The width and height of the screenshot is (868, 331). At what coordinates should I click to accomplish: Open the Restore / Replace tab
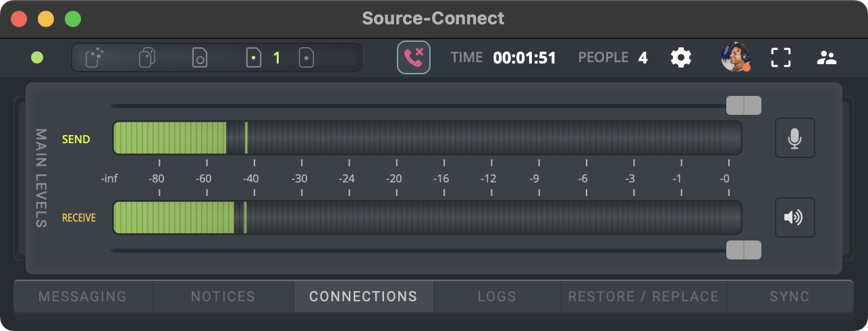click(x=643, y=297)
